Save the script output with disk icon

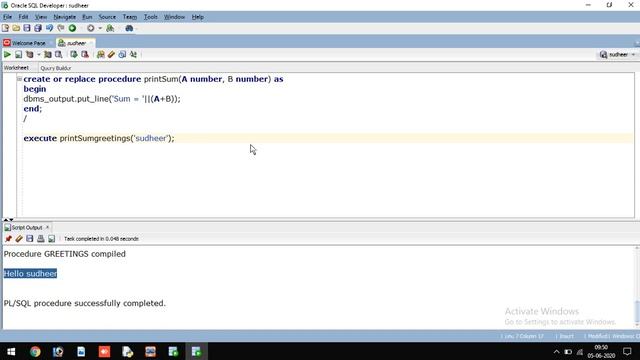(30, 239)
